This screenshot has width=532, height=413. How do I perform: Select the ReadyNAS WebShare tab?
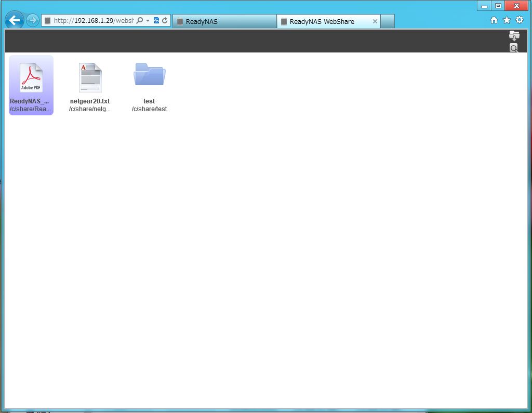click(x=322, y=21)
